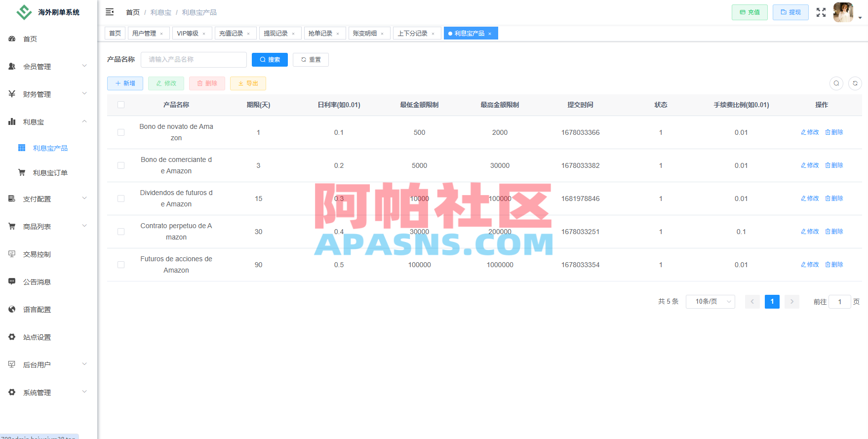Click the 利息宝订单 cart icon
Image resolution: width=868 pixels, height=439 pixels.
tap(22, 172)
